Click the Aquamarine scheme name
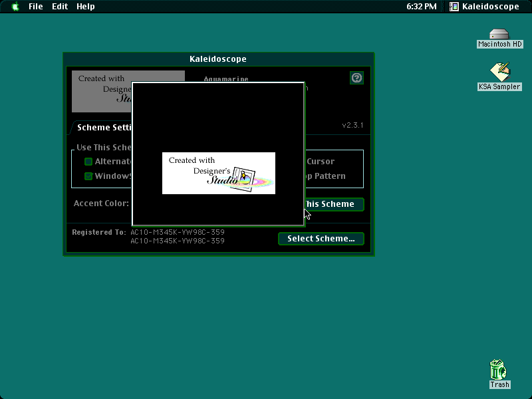The height and width of the screenshot is (399, 532). click(226, 79)
